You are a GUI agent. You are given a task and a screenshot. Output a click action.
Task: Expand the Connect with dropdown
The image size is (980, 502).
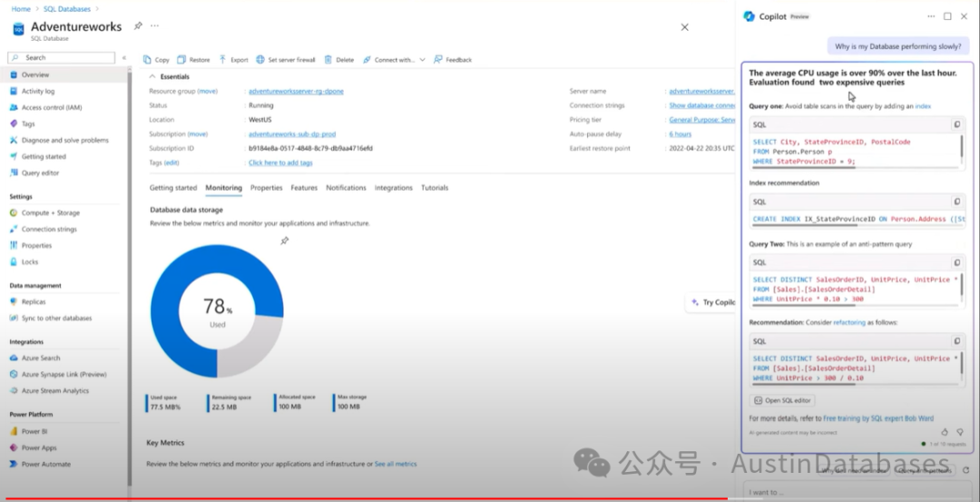click(x=394, y=60)
